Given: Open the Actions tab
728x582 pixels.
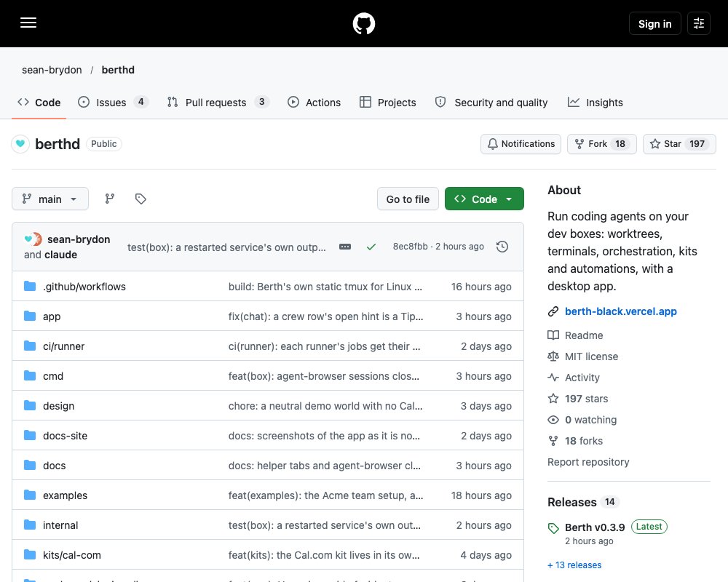Looking at the screenshot, I should [x=314, y=102].
